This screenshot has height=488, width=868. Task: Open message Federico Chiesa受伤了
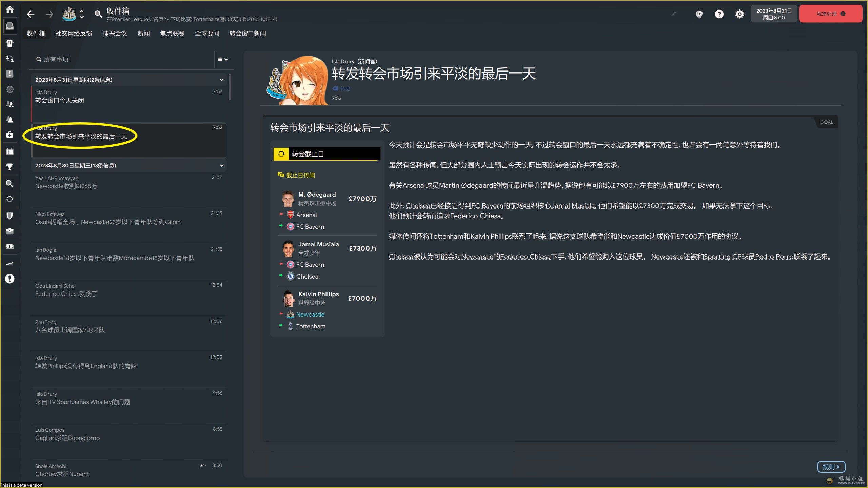[x=129, y=298]
